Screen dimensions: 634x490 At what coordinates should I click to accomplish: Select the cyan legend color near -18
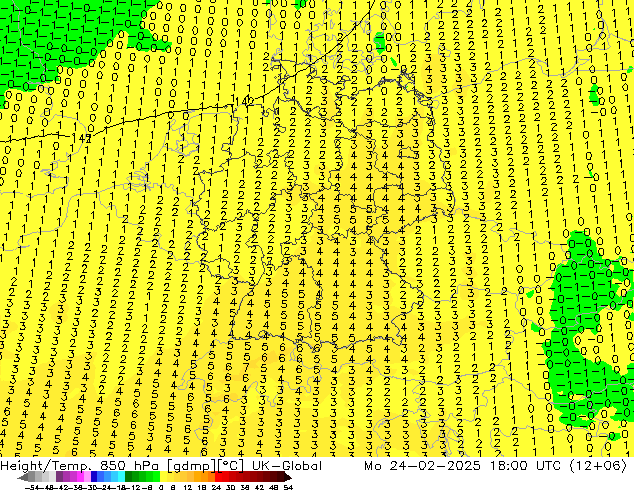coord(122,476)
